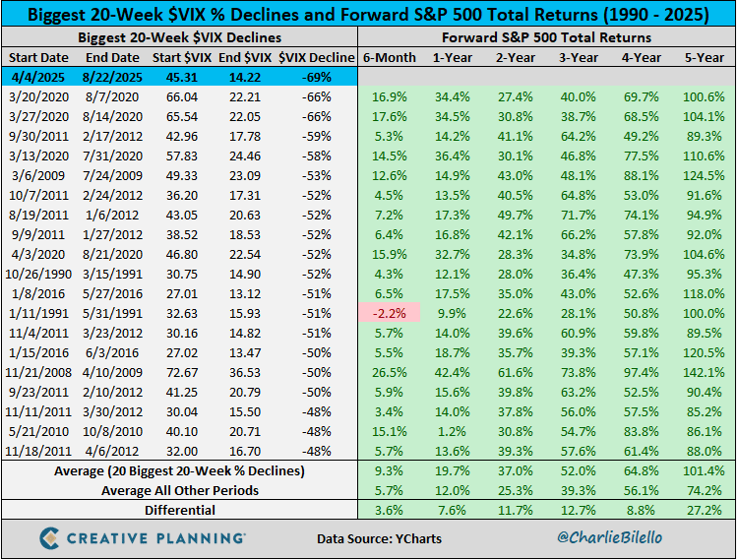The image size is (737, 560).
Task: Click the Differential row label
Action: (x=180, y=510)
